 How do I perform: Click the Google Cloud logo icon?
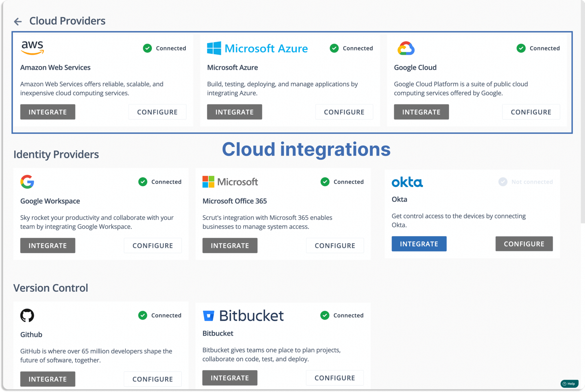pyautogui.click(x=406, y=48)
